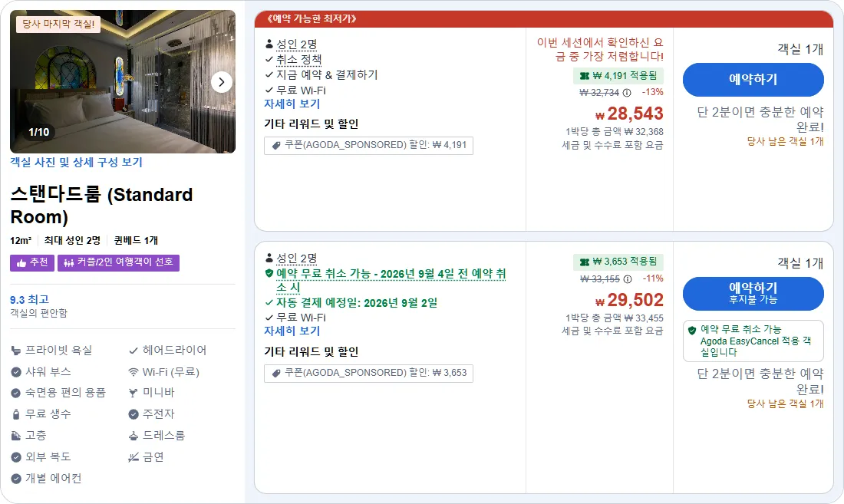Click the '1/10' photo counter
The width and height of the screenshot is (844, 504).
[x=39, y=132]
